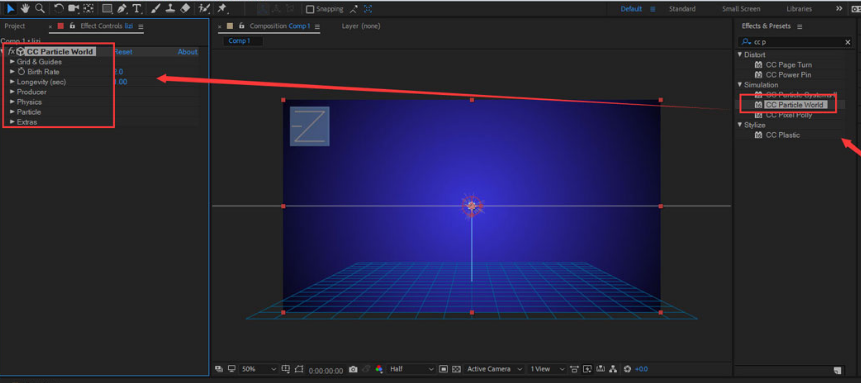Select the Pen tool
861x383 pixels.
point(122,9)
